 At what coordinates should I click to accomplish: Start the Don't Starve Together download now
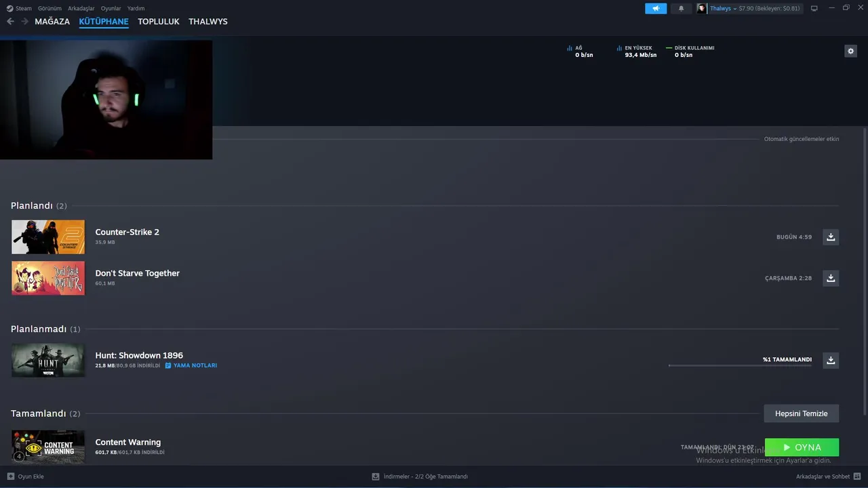click(831, 278)
